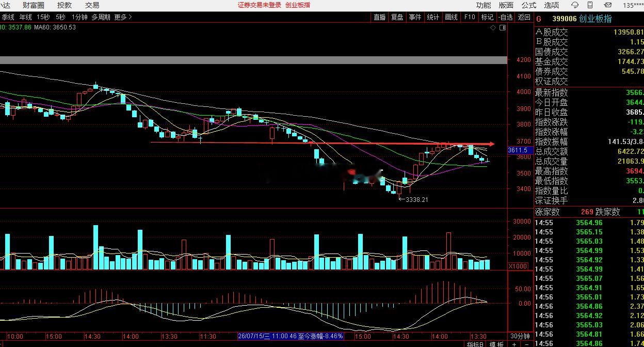Open the mail envelope messages icon
Image resolution: width=644 pixels, height=347 pixels.
pyautogui.click(x=607, y=5)
